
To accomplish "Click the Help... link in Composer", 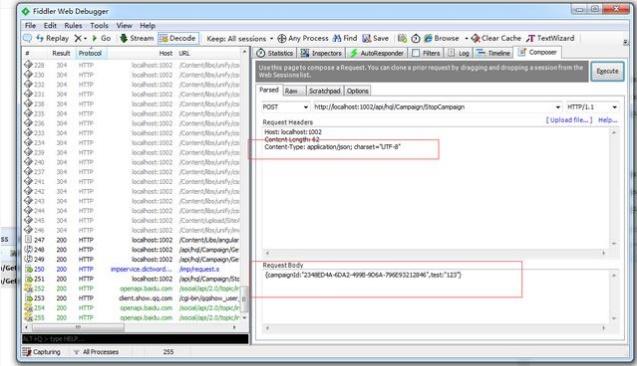I will (x=608, y=120).
